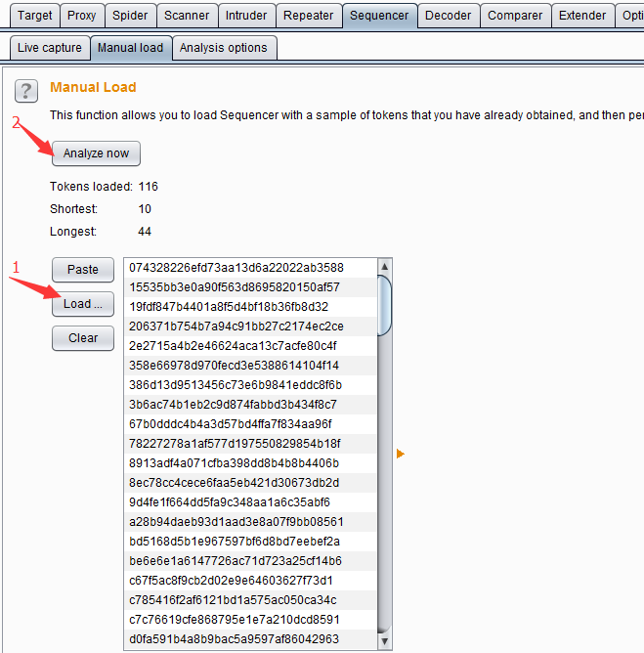The image size is (644, 653).
Task: Clear the loaded tokens list
Action: (83, 338)
